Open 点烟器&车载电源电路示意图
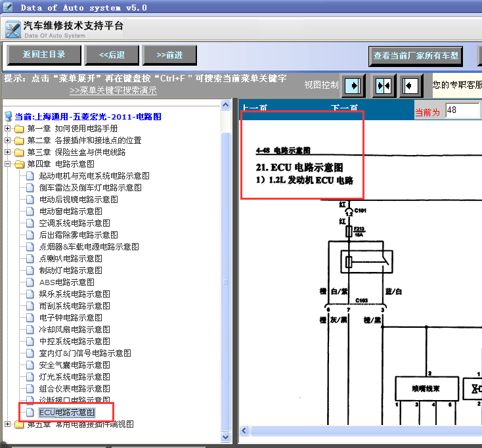The image size is (482, 448). [x=89, y=247]
